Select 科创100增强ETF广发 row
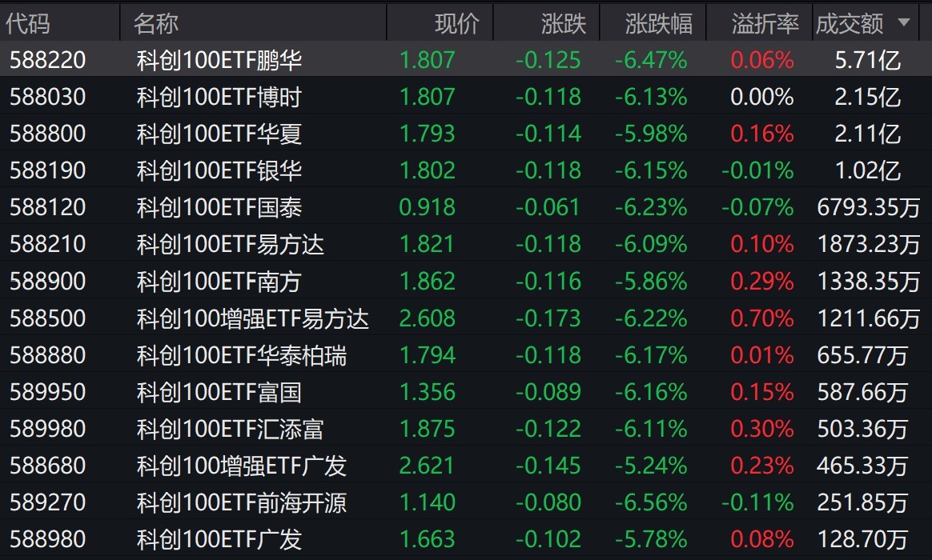 (x=466, y=466)
